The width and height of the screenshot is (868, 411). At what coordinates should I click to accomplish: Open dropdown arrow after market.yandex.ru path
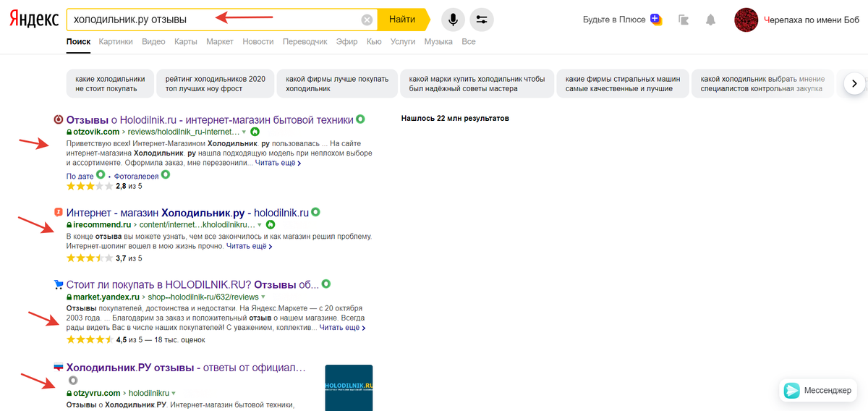(263, 297)
